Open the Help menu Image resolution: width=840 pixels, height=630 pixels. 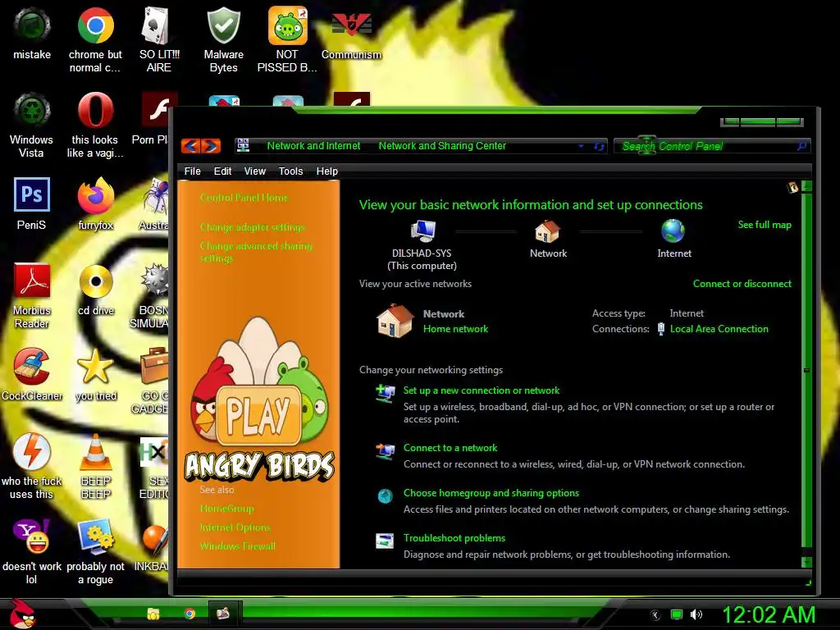(326, 171)
